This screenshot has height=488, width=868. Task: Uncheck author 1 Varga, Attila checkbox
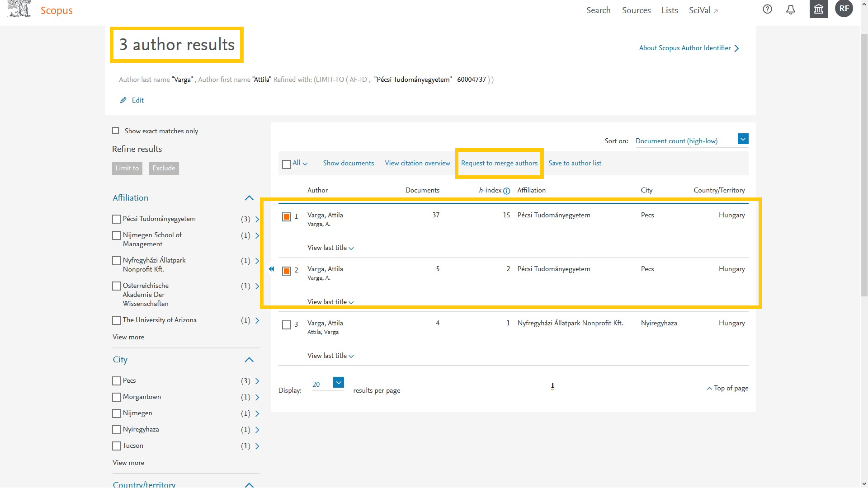pyautogui.click(x=287, y=217)
